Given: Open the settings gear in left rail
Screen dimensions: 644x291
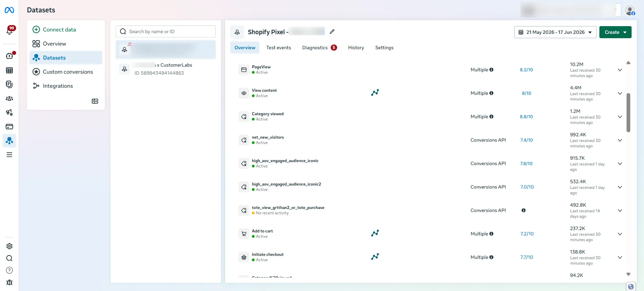Looking at the screenshot, I should click(9, 246).
